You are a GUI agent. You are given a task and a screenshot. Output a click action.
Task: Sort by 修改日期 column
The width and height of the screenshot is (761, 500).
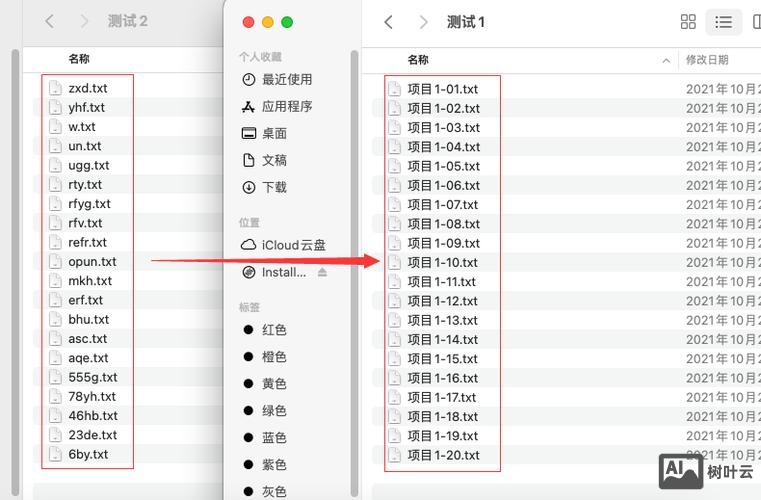coord(707,60)
